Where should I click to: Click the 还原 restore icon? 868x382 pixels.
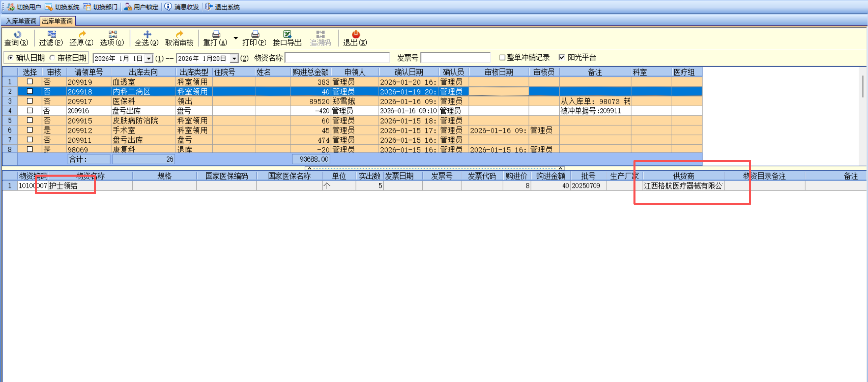(x=82, y=34)
